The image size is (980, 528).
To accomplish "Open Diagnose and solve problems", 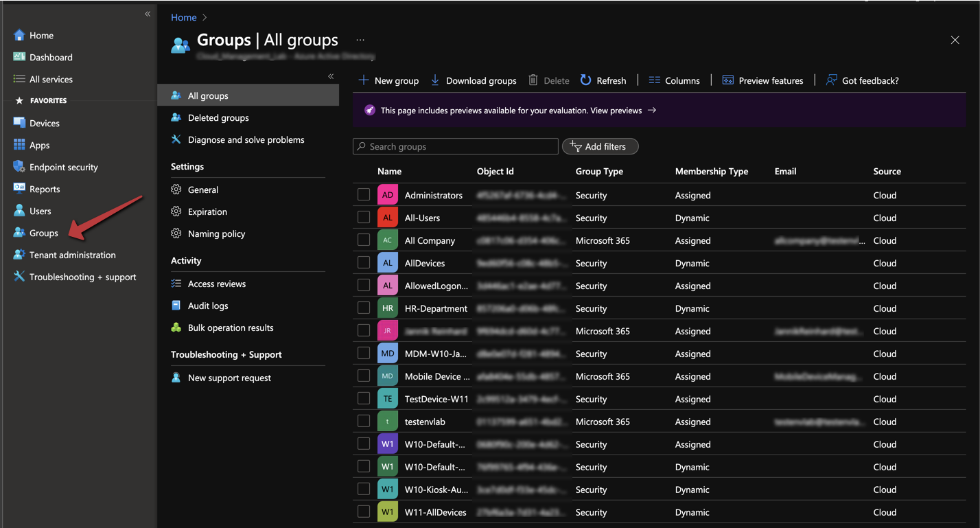I will (246, 139).
